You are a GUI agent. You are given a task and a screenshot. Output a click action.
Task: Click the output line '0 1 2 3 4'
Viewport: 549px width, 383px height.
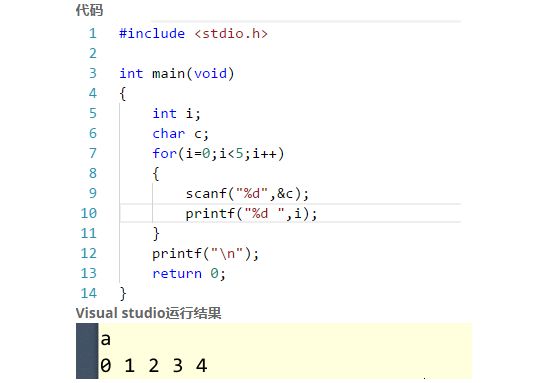154,366
